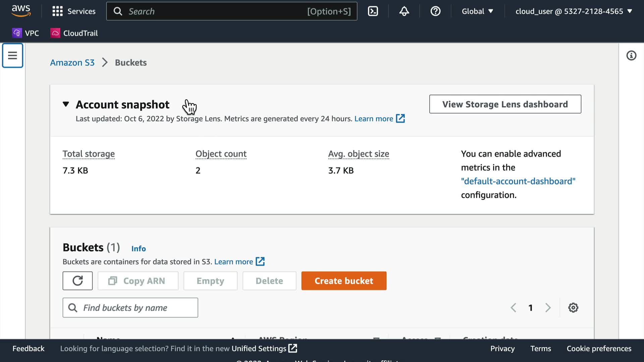The width and height of the screenshot is (644, 362).
Task: Open the notifications bell
Action: pos(404,11)
